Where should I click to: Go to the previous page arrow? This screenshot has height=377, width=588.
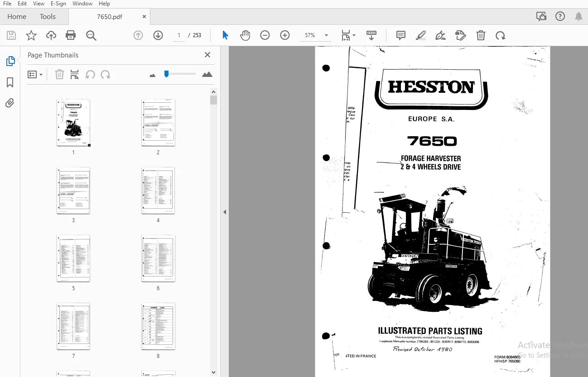(138, 35)
